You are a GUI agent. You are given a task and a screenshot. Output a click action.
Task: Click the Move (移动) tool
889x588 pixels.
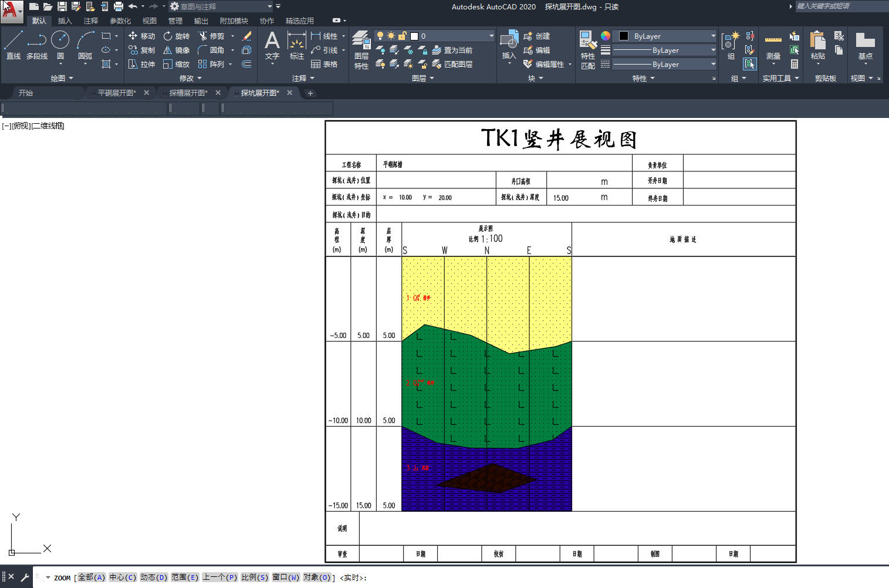click(x=141, y=36)
